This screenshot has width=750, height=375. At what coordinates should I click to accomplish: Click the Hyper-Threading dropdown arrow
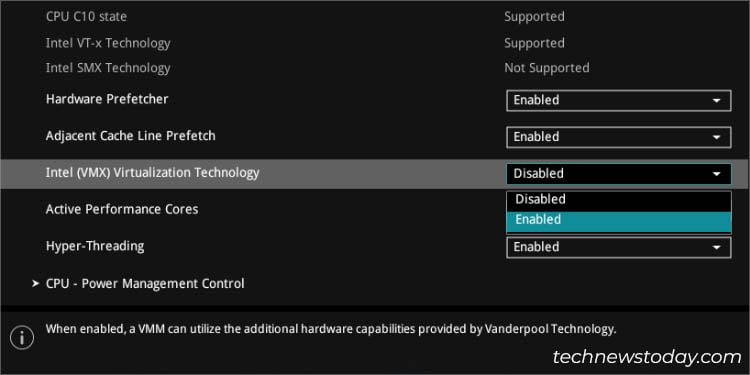tap(716, 247)
